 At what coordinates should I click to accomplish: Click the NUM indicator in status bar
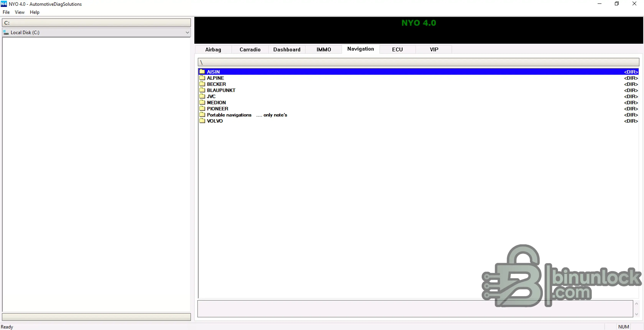tap(623, 327)
